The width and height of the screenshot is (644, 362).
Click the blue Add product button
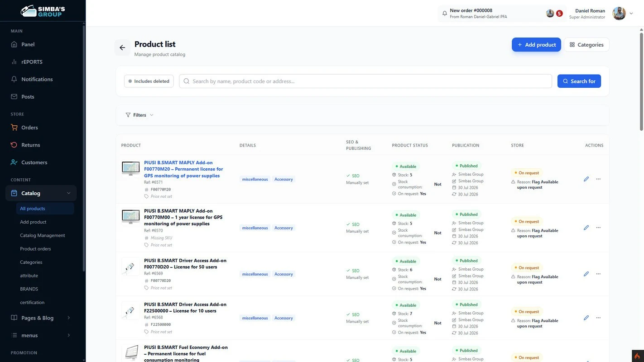click(x=537, y=45)
